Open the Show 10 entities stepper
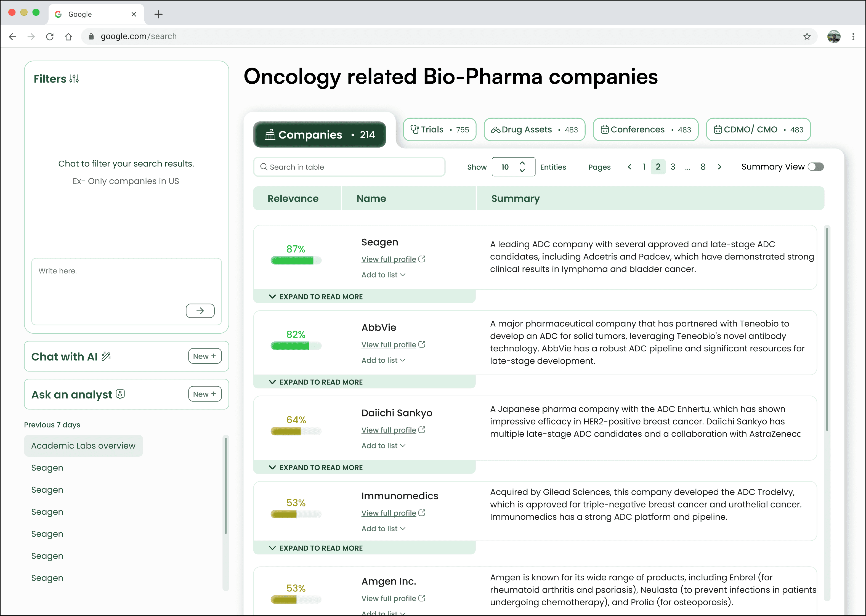This screenshot has height=616, width=866. 522,167
